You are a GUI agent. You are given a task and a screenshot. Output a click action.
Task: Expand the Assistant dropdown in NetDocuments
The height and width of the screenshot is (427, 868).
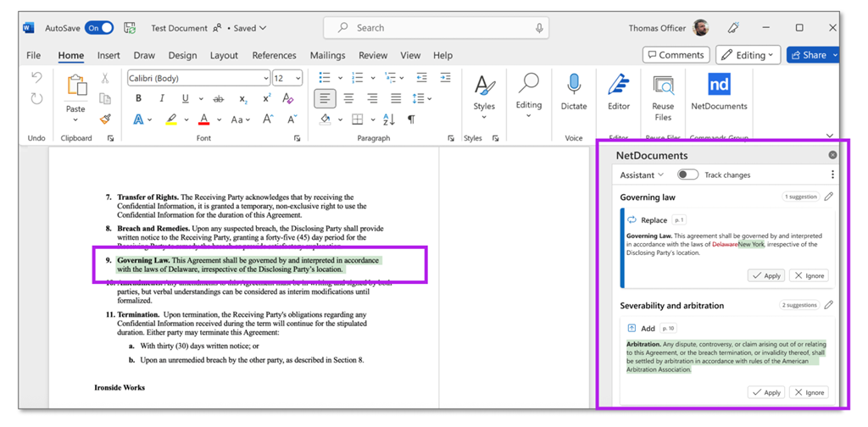click(x=642, y=175)
